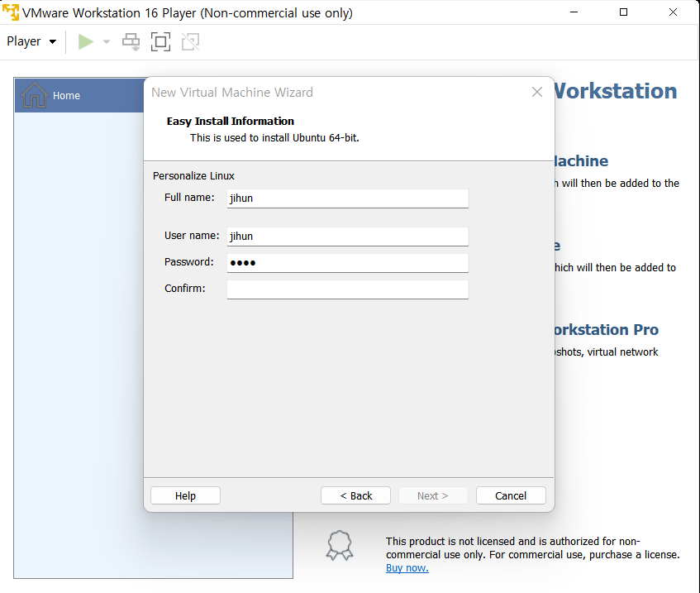Close the VMware Player window
This screenshot has height=593, width=700.
674,12
